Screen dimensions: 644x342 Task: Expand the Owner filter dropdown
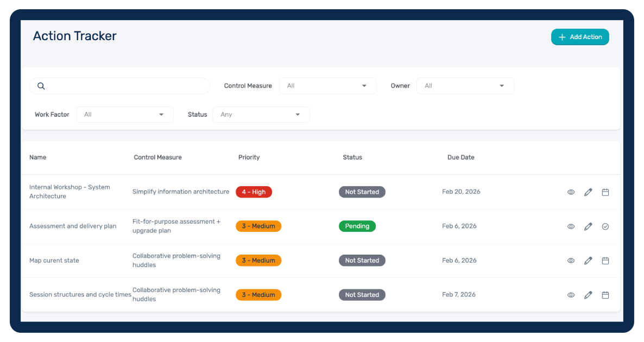tap(465, 86)
